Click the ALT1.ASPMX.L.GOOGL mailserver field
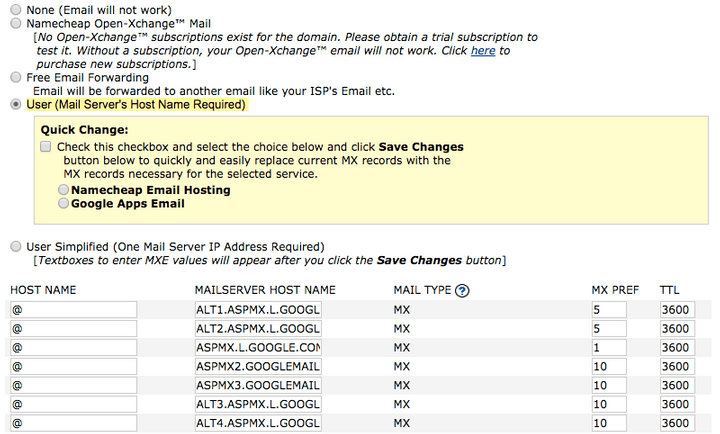Viewport: 720px width, 434px height. [258, 310]
